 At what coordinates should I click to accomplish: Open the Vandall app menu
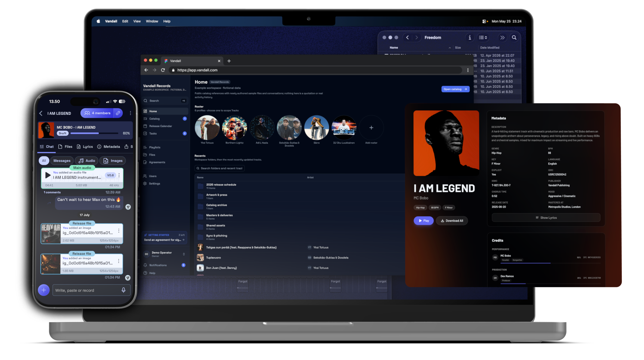point(111,21)
